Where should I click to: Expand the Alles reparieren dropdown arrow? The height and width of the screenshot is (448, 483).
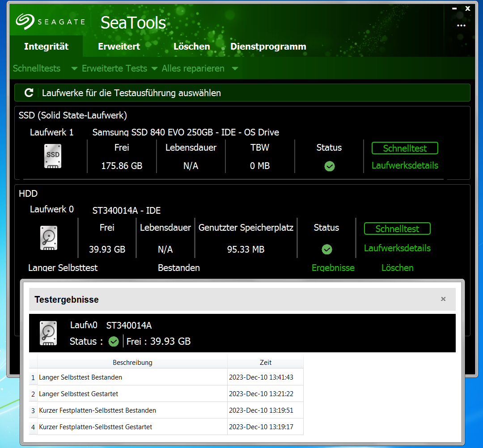click(235, 69)
